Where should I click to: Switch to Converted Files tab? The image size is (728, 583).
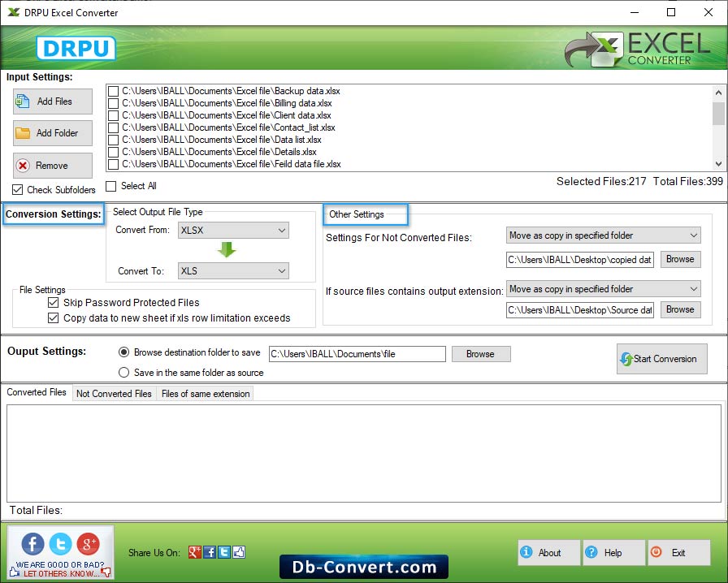37,392
